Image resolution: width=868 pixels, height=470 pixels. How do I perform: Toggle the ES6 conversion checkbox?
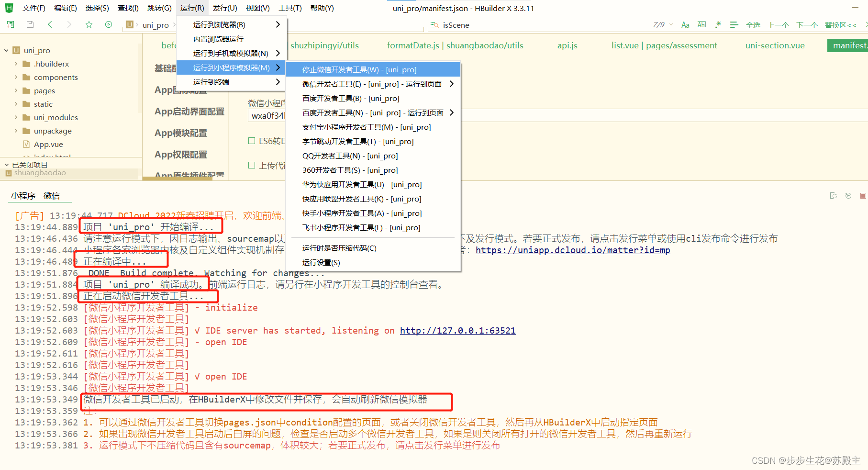(x=252, y=141)
